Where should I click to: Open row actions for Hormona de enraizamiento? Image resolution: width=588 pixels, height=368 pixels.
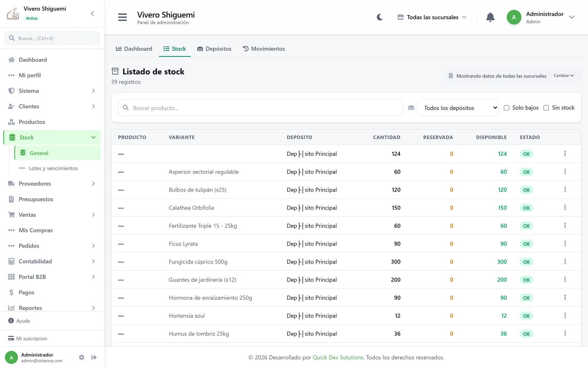point(565,297)
